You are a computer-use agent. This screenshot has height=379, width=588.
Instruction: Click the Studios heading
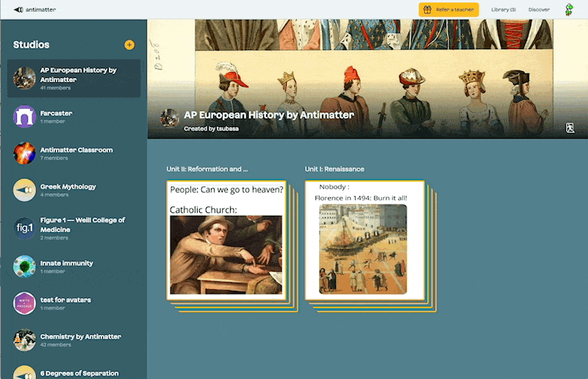coord(31,45)
